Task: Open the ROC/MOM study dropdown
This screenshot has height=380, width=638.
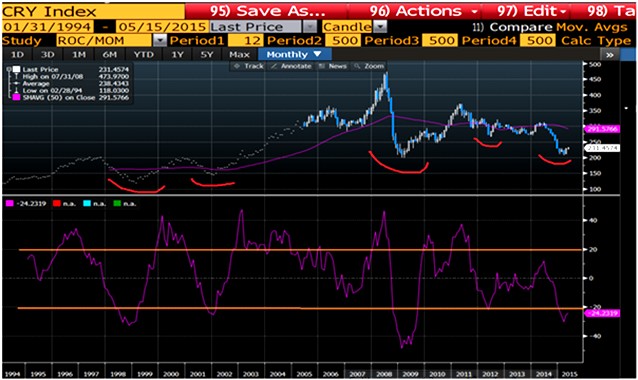Action: pyautogui.click(x=161, y=41)
